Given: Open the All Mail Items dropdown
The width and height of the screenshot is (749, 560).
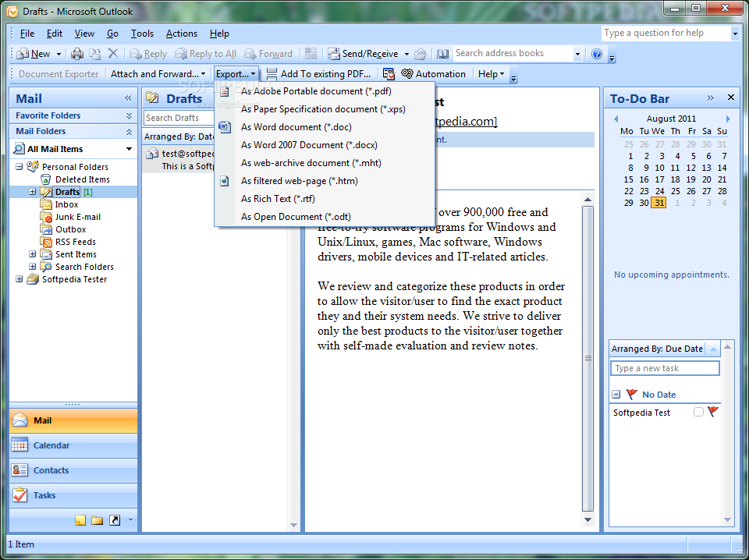Looking at the screenshot, I should point(129,150).
